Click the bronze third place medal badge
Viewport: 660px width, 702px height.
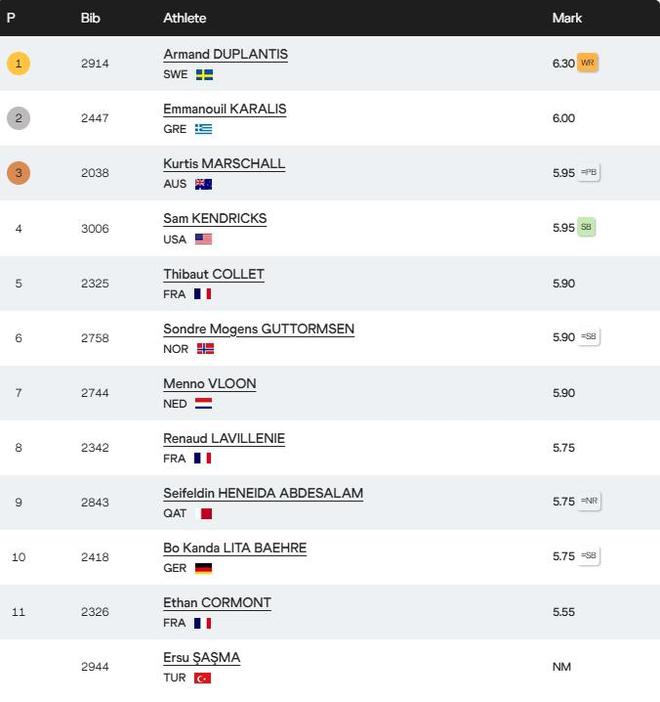(18, 173)
